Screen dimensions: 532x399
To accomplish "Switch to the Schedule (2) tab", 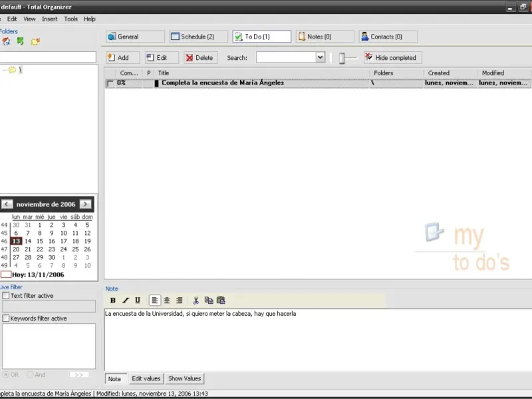I will [198, 37].
